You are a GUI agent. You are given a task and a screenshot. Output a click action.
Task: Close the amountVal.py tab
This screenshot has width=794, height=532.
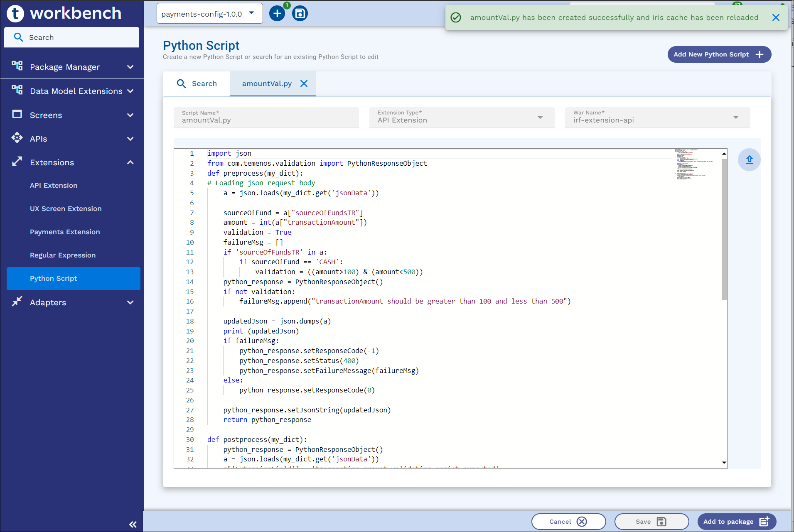tap(304, 84)
